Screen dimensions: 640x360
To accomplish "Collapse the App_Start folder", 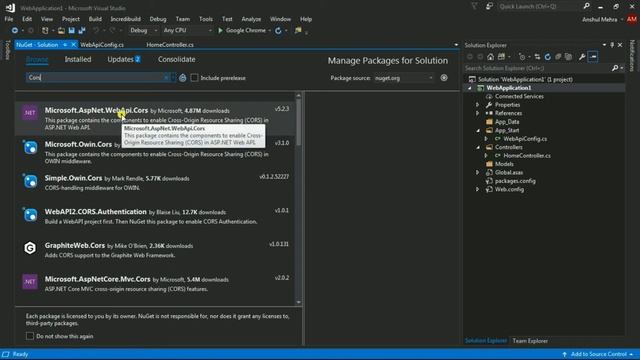I will coord(478,131).
